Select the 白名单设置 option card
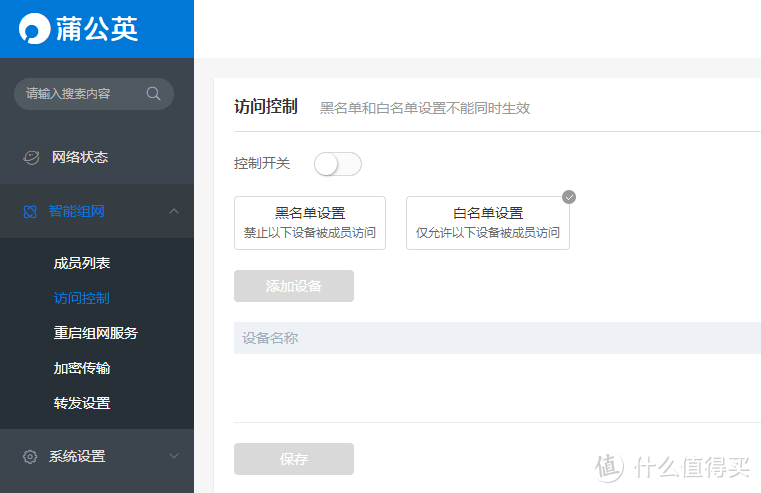761x493 pixels. (x=488, y=223)
